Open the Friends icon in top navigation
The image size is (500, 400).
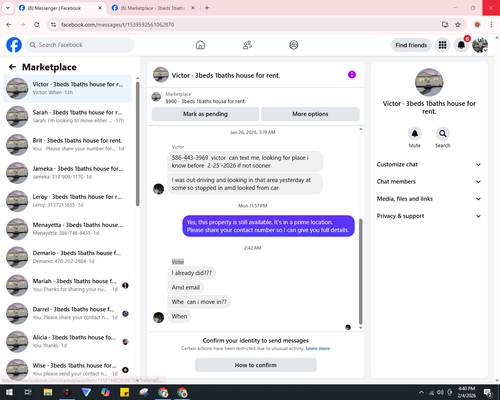[x=247, y=45]
